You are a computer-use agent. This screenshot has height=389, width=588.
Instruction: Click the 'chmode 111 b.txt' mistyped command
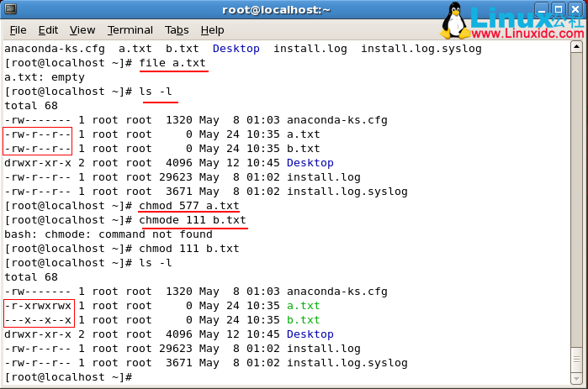click(x=193, y=220)
